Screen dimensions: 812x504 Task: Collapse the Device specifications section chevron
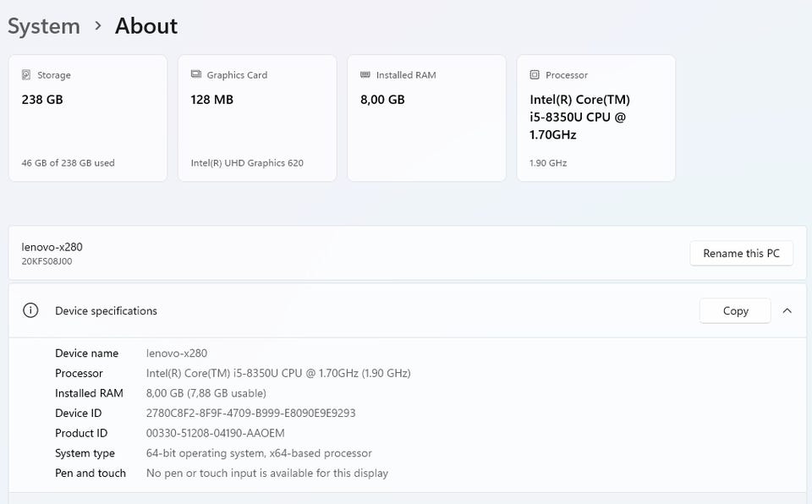(787, 310)
